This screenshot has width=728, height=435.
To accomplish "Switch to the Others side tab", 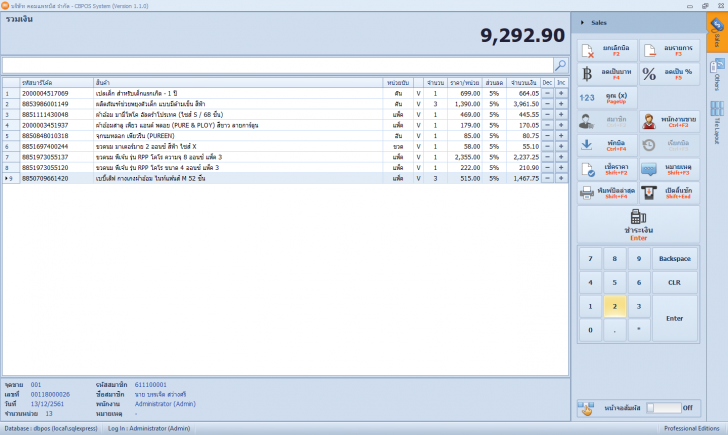I will [x=717, y=75].
